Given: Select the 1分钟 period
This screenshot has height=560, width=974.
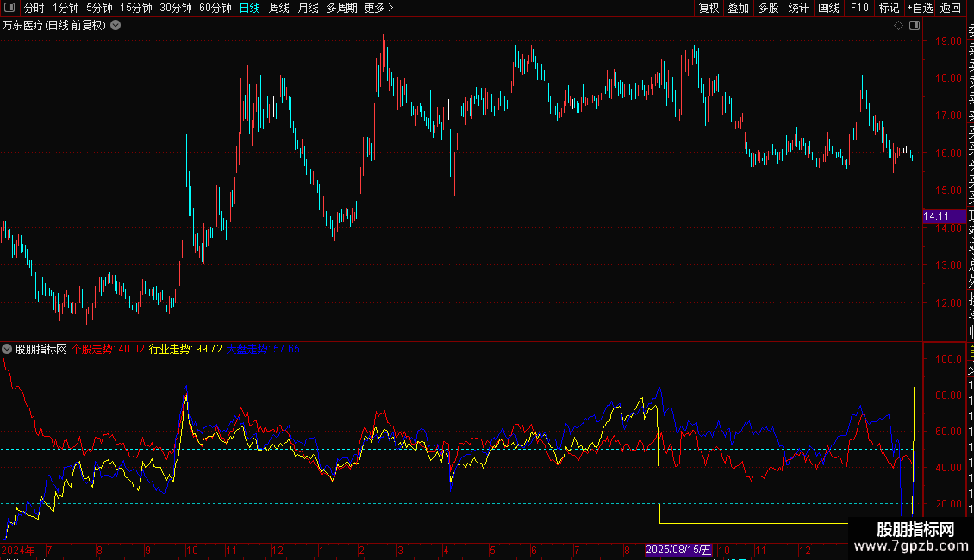Looking at the screenshot, I should (x=66, y=8).
